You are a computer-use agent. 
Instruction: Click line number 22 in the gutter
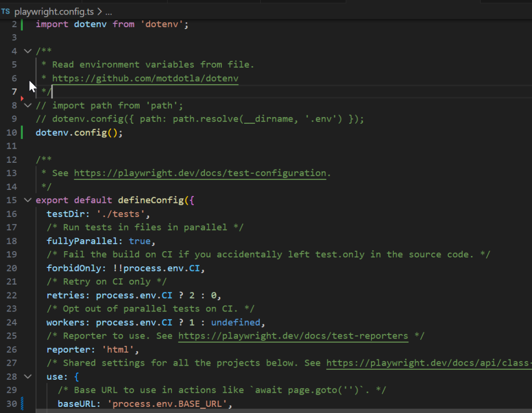pyautogui.click(x=11, y=295)
